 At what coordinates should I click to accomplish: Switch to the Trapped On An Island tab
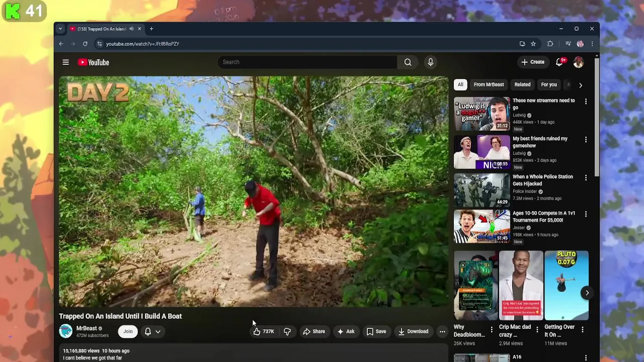point(101,29)
